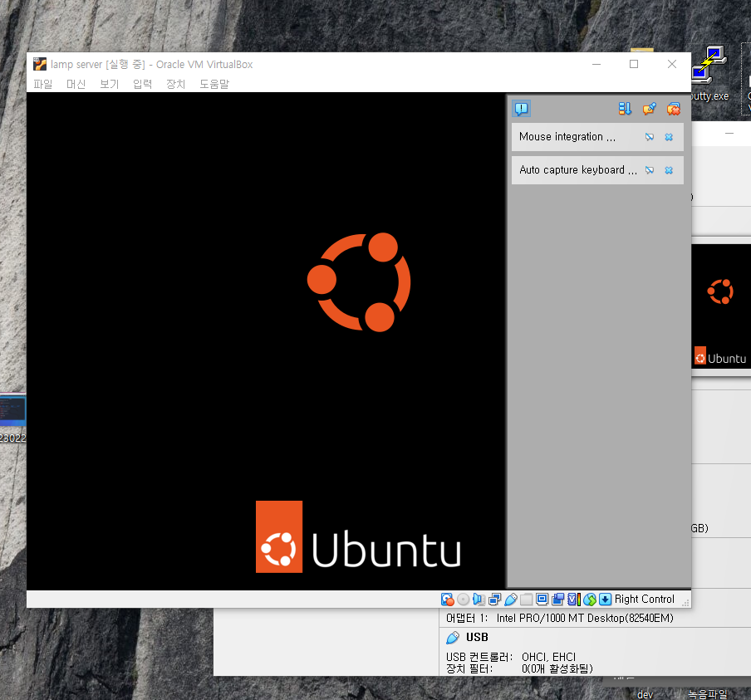Open putty.exe desktop shortcut

pos(709,73)
